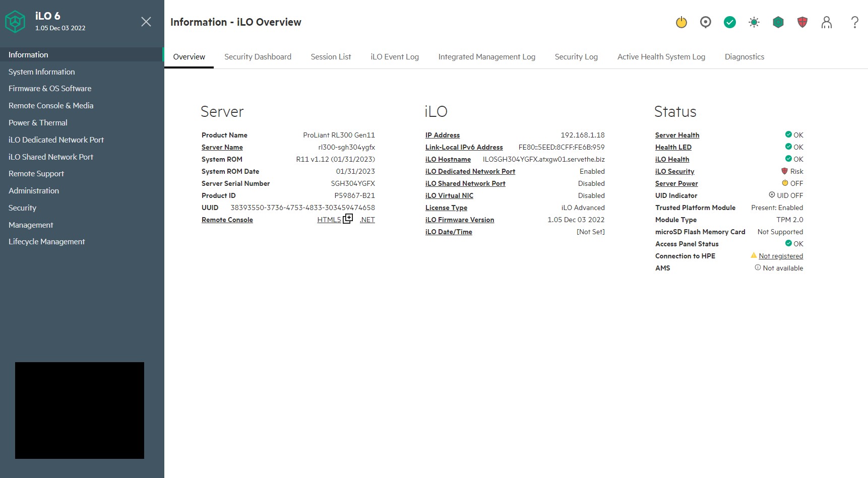Select Information in the sidebar
The width and height of the screenshot is (868, 478).
pyautogui.click(x=82, y=54)
